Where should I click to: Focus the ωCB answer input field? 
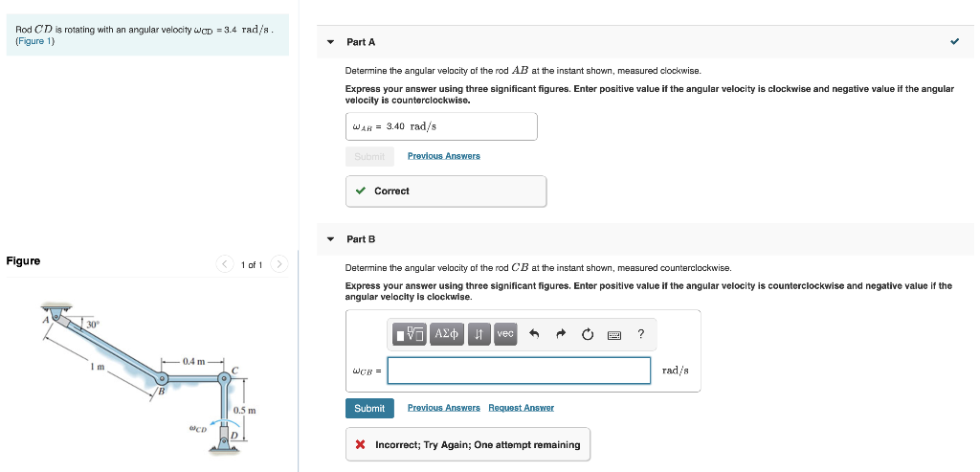tap(519, 371)
